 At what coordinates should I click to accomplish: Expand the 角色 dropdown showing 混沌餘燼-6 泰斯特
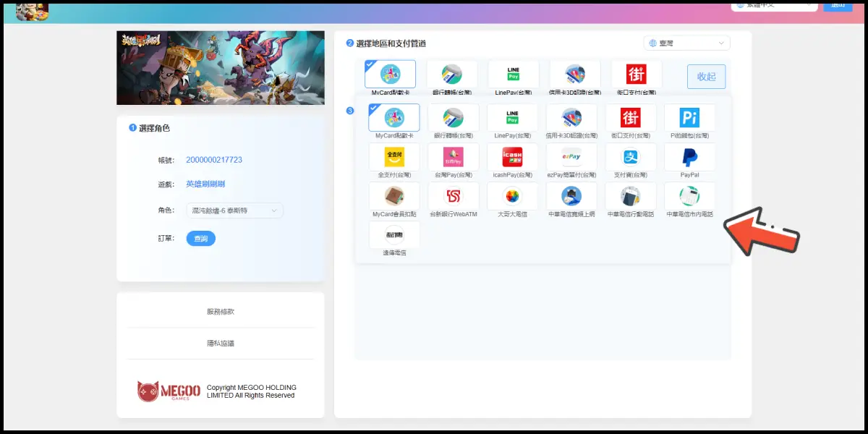[234, 210]
